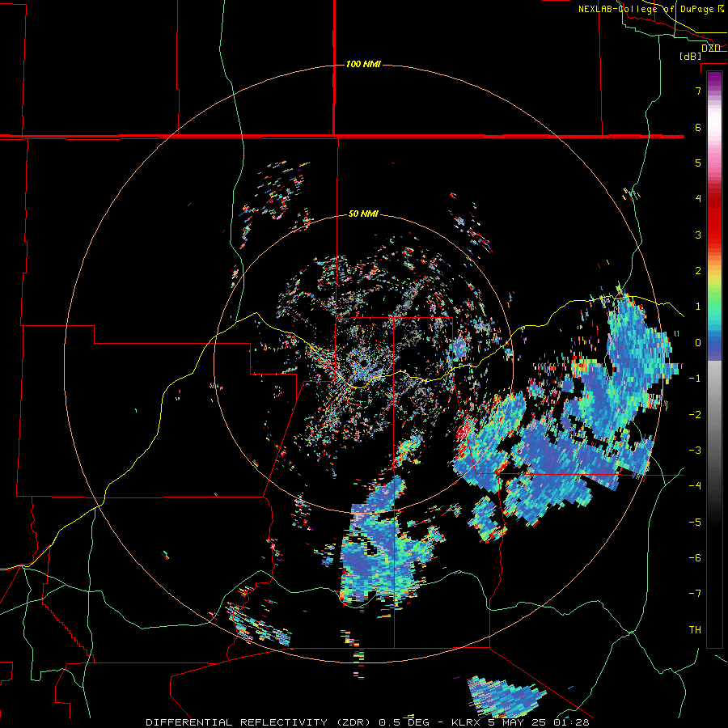The image size is (728, 728).
Task: Click the "50 NMI" range ring label
Action: pyautogui.click(x=363, y=214)
